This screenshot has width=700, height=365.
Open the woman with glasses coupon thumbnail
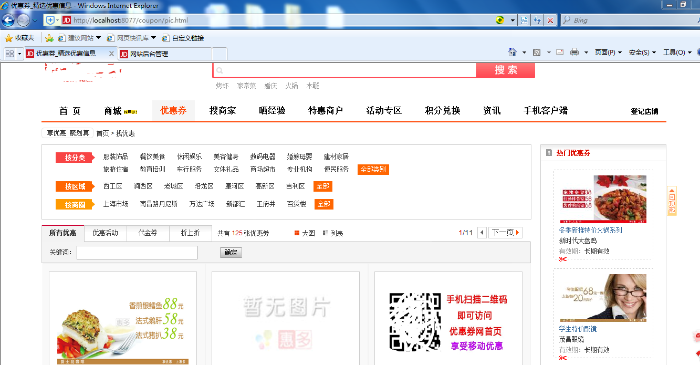click(x=603, y=298)
